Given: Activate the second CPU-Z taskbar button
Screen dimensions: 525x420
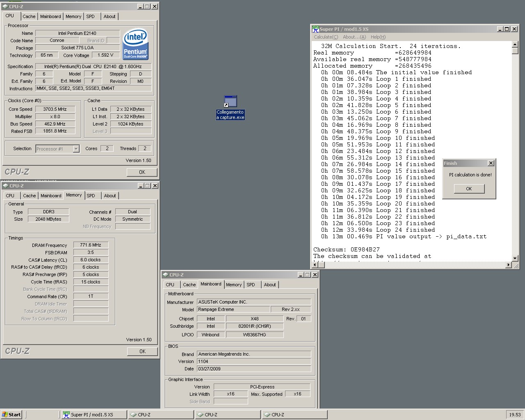Looking at the screenshot, I should [x=227, y=415].
